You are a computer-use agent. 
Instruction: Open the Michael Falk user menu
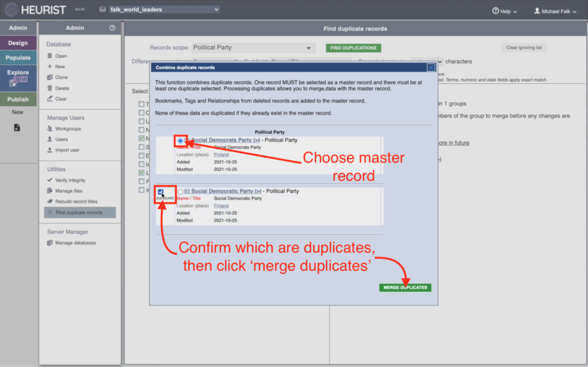pos(555,11)
